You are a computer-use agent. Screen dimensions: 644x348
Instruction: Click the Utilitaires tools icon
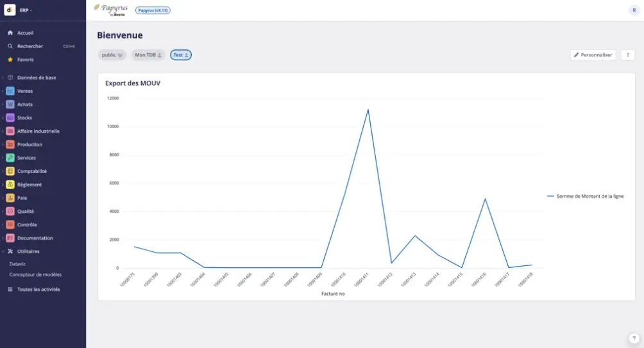10,251
